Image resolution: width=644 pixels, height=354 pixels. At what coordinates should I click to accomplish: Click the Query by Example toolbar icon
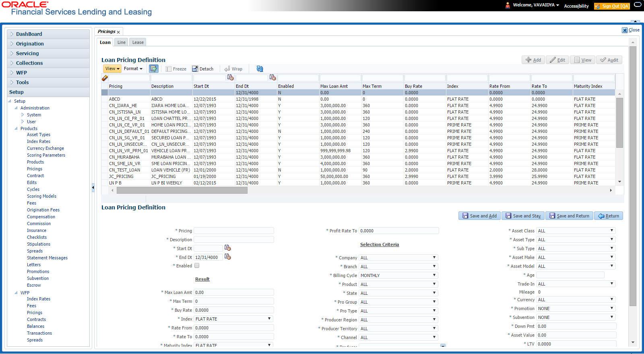coord(153,69)
